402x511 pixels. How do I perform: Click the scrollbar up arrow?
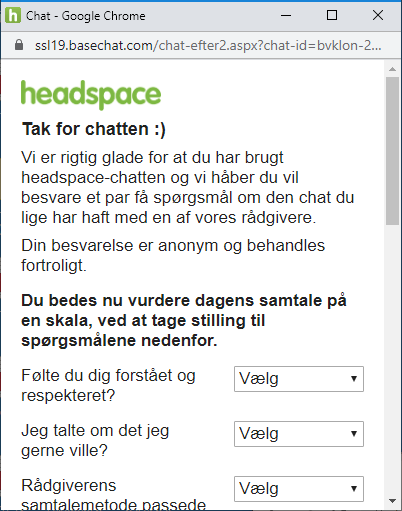(392, 69)
